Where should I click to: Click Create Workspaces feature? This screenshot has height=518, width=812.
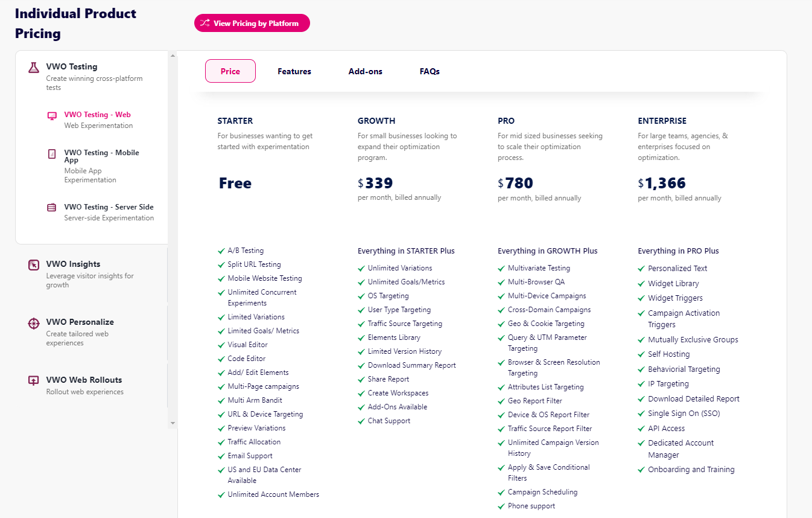[398, 393]
